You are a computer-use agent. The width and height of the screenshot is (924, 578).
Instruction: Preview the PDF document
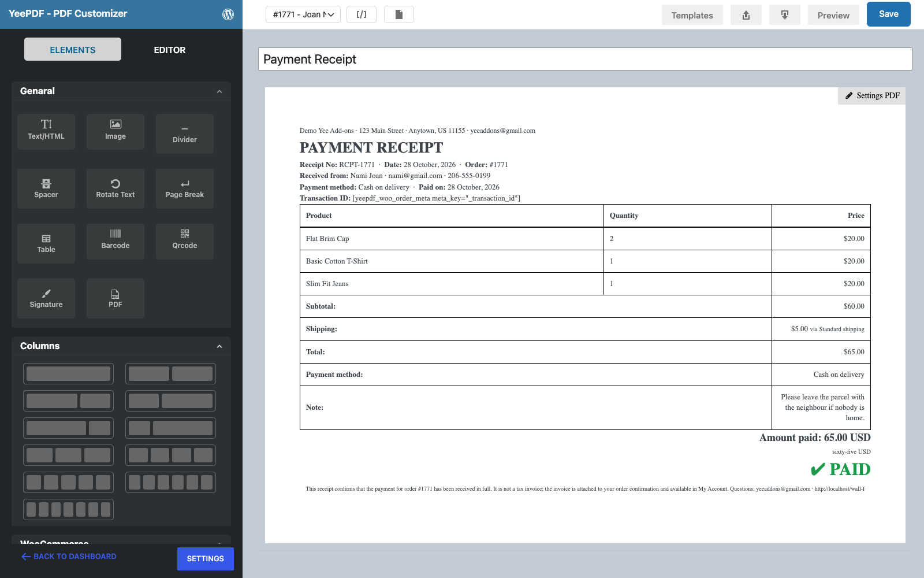[x=833, y=15]
